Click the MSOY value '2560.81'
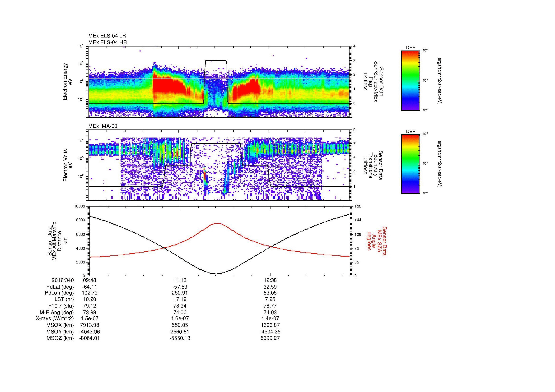 [180, 332]
